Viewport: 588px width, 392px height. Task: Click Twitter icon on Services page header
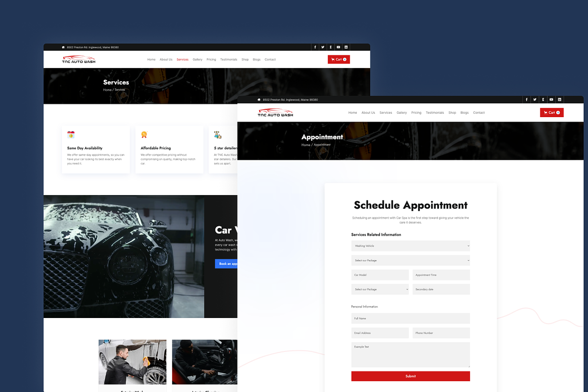[323, 47]
